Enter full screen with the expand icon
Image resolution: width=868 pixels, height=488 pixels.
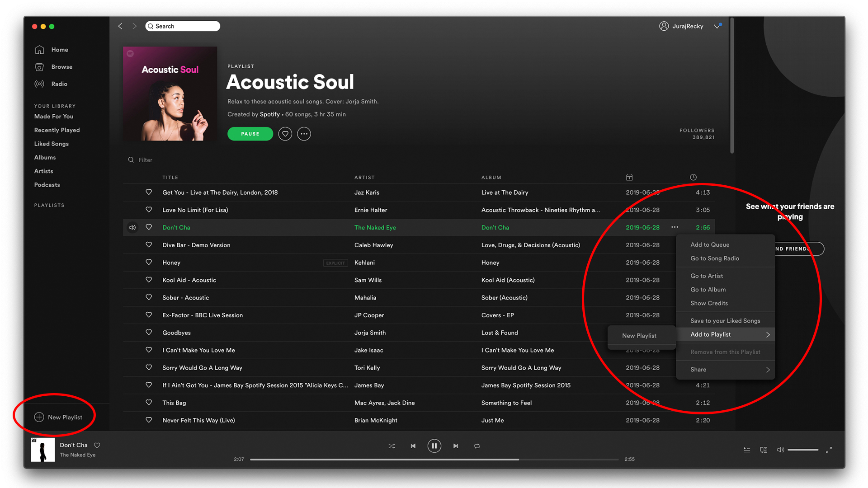[829, 450]
